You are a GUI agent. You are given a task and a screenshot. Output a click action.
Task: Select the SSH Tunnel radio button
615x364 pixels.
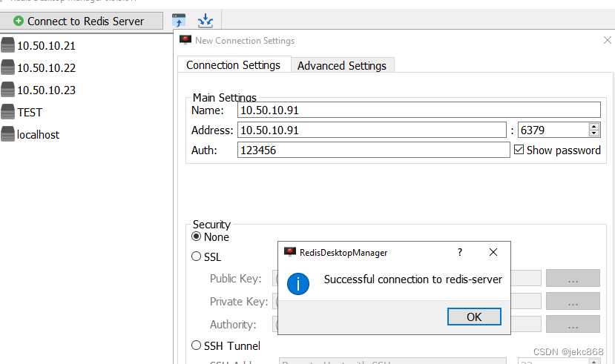196,345
